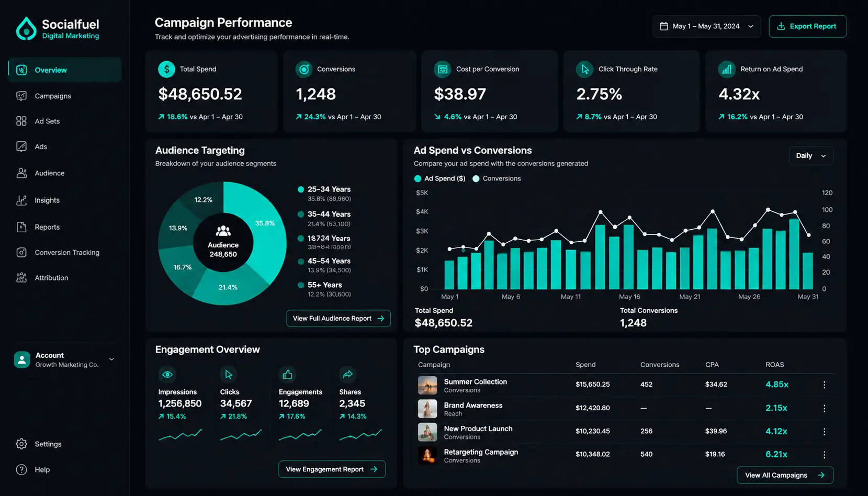Select the Ad Sets grid icon

click(21, 121)
